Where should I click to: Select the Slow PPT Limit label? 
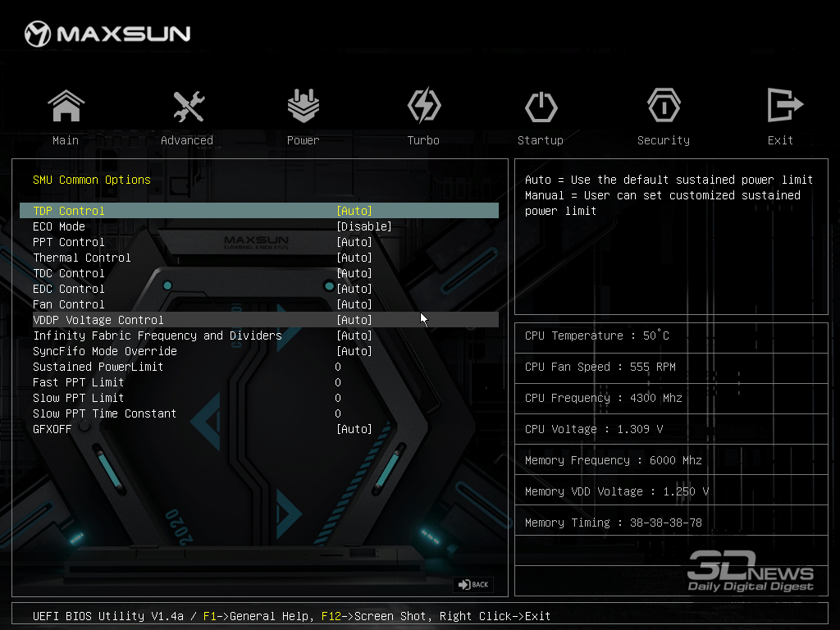(78, 398)
